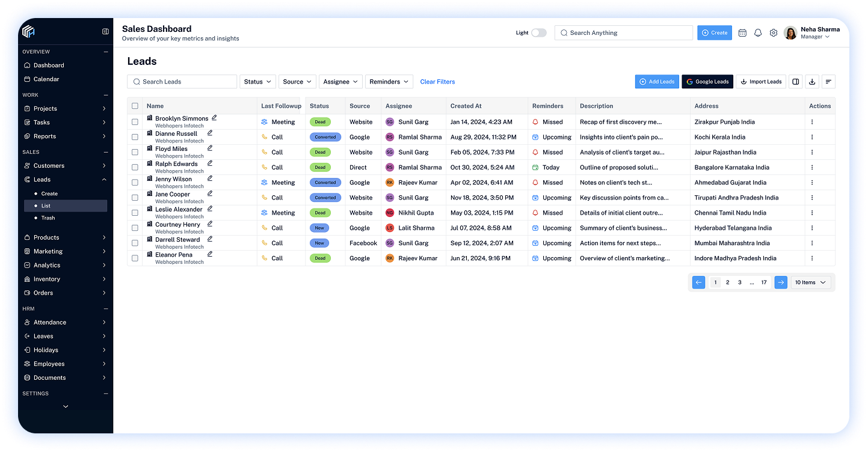Click the app logo in sidebar

click(28, 31)
